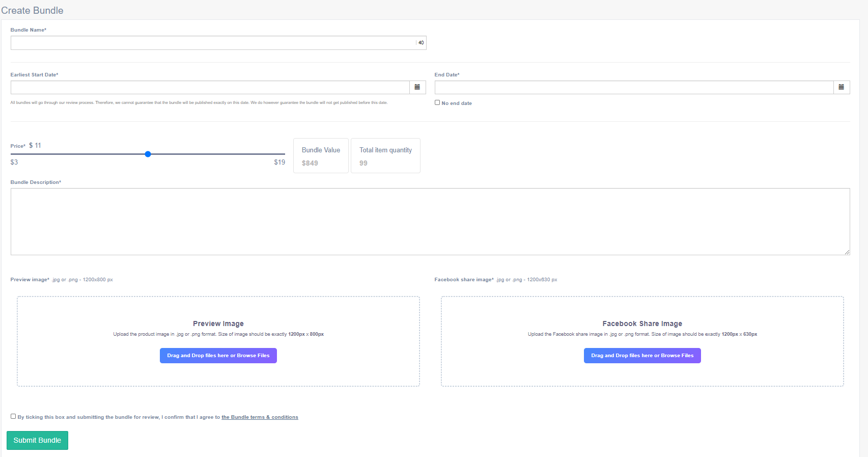Click the Preview Image drop zone title
Viewport: 868px width, 457px height.
[x=218, y=324]
